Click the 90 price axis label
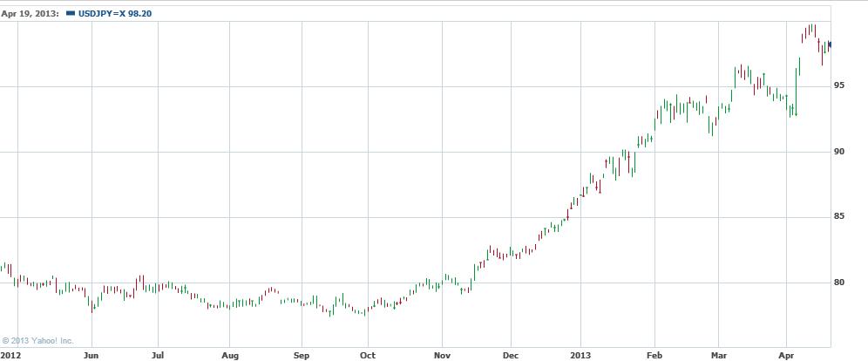The width and height of the screenshot is (868, 361). pos(840,151)
